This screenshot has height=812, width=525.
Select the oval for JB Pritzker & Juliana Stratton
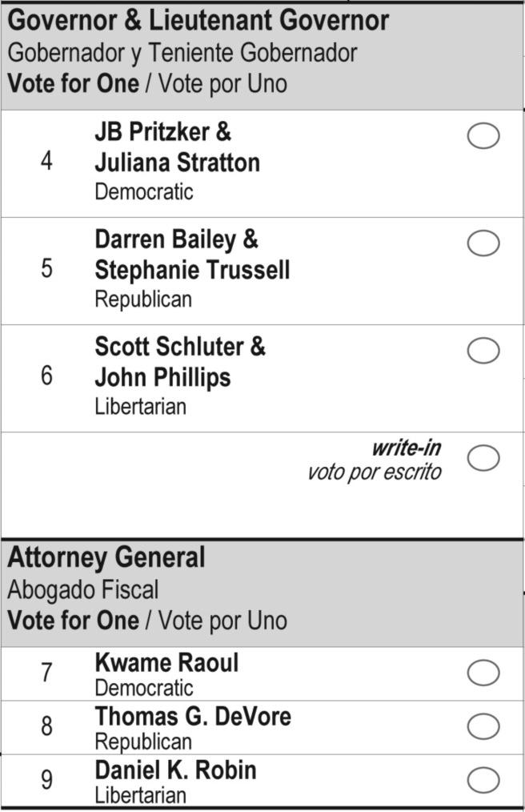pyautogui.click(x=483, y=136)
